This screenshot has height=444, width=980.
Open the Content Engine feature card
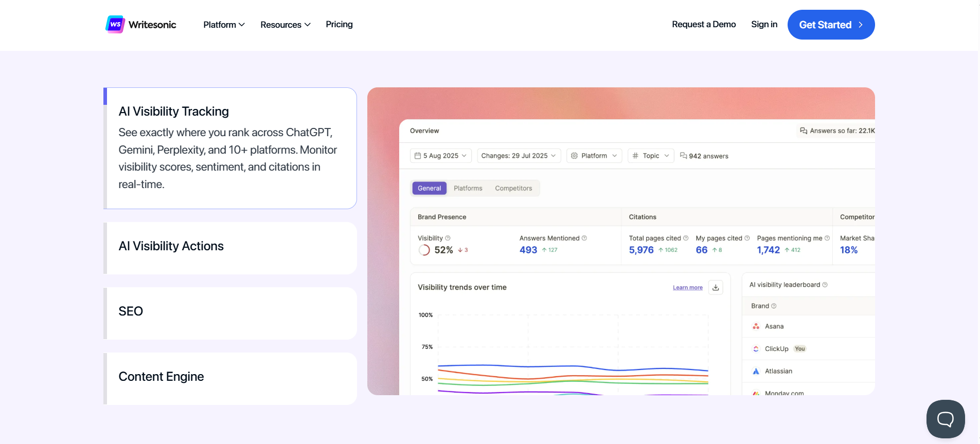click(230, 379)
